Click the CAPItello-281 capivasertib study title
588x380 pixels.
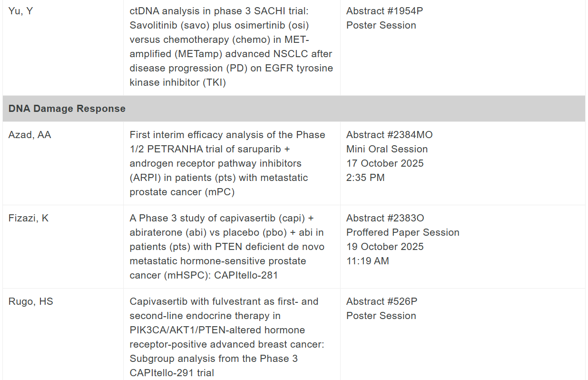tap(227, 247)
